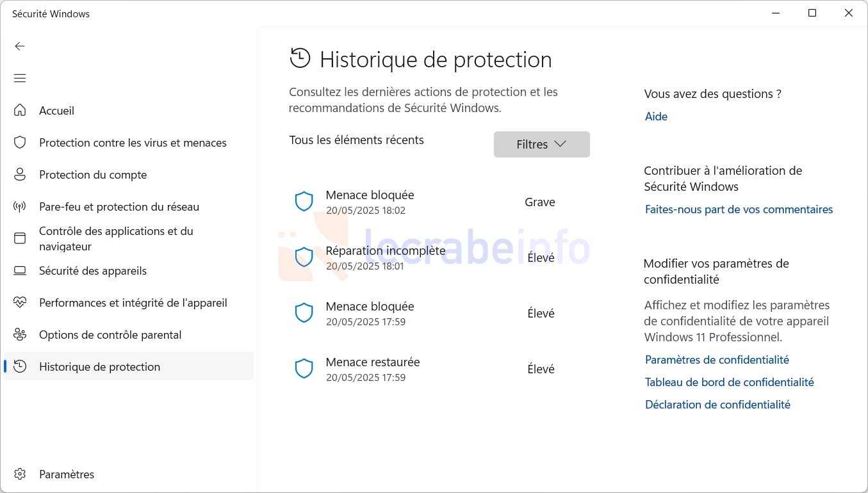The height and width of the screenshot is (493, 868).
Task: Open the Pare-feu network antenna icon
Action: [20, 206]
